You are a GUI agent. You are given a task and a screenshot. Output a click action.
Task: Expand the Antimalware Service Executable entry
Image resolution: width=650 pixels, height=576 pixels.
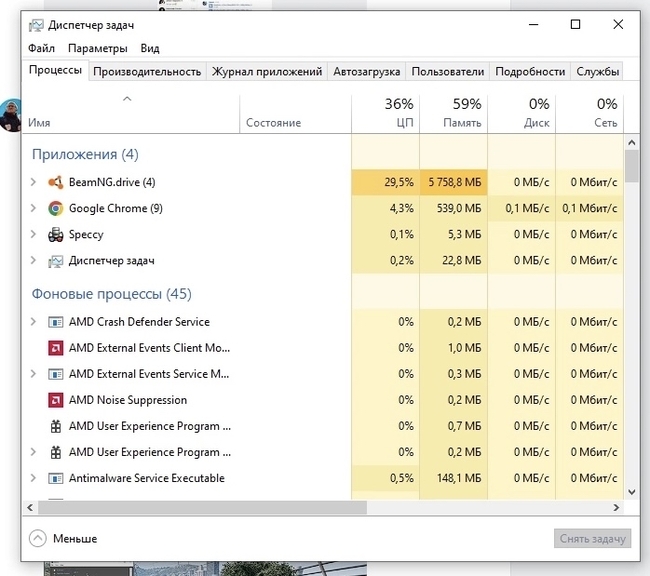point(33,478)
